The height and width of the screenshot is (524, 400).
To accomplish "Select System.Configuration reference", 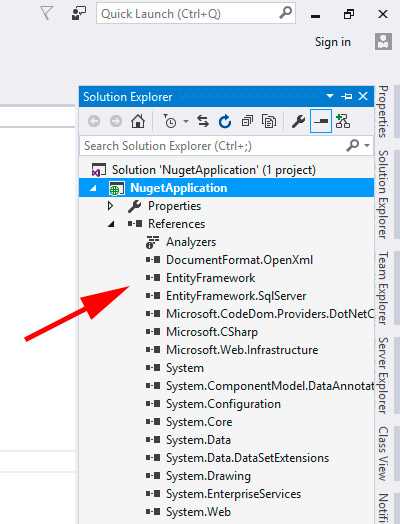I will point(223,404).
